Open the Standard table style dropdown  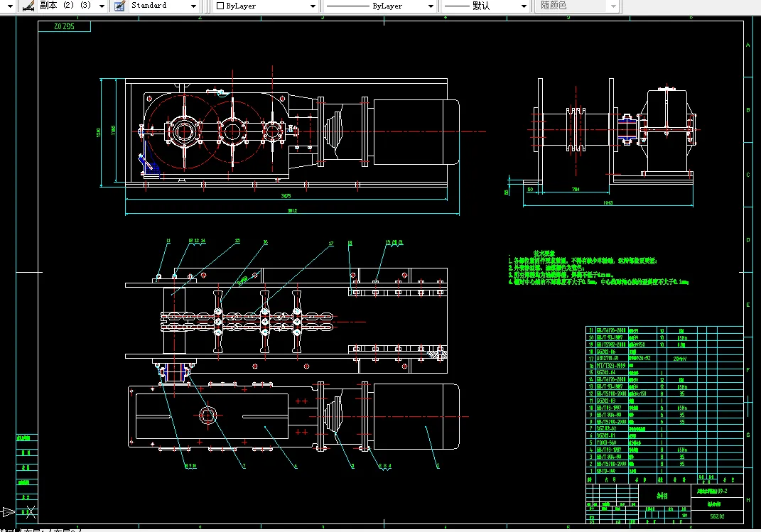(194, 6)
